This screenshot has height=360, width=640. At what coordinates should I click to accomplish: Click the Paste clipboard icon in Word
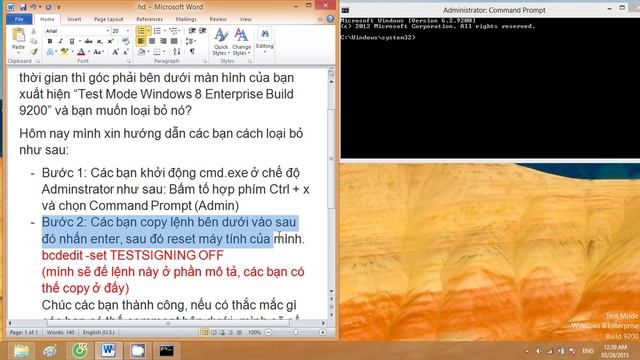(x=18, y=36)
